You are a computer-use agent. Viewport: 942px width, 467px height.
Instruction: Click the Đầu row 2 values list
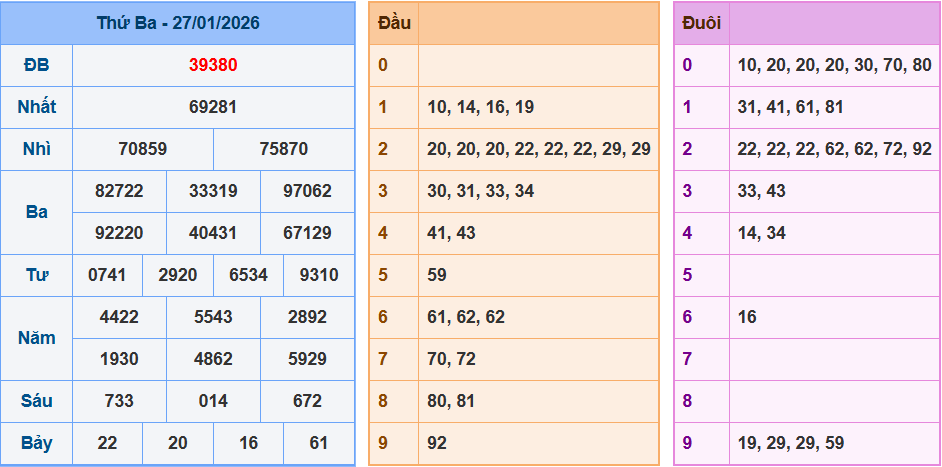(538, 149)
